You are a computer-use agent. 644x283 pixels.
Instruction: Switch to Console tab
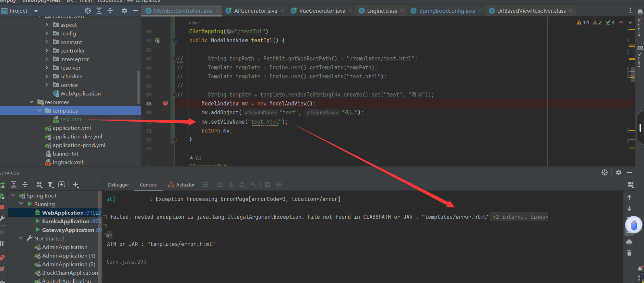pyautogui.click(x=148, y=185)
